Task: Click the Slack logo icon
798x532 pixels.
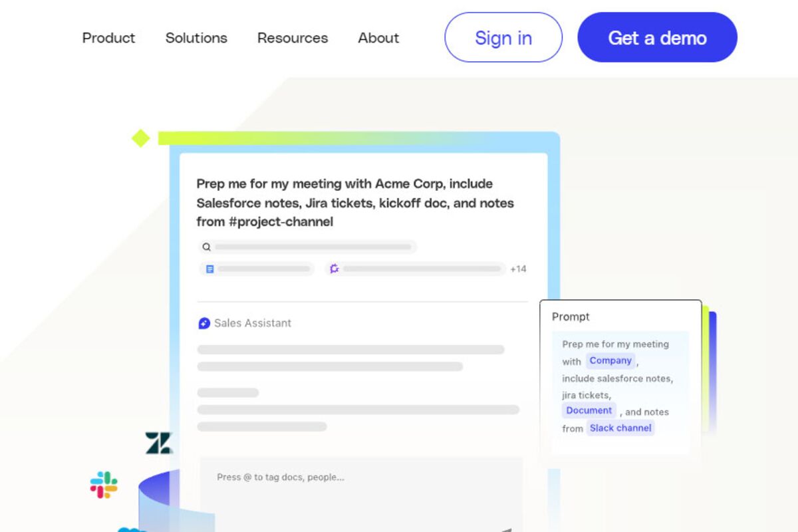Action: click(x=104, y=485)
